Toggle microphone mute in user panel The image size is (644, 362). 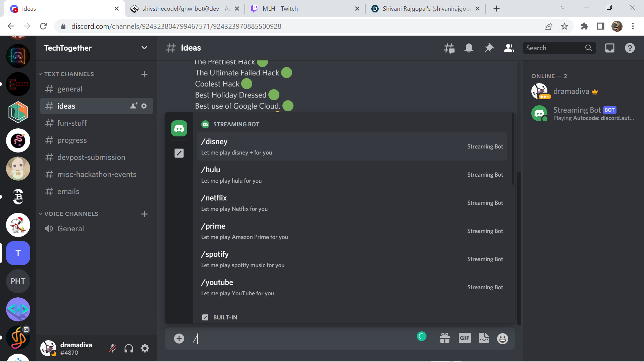click(x=113, y=349)
